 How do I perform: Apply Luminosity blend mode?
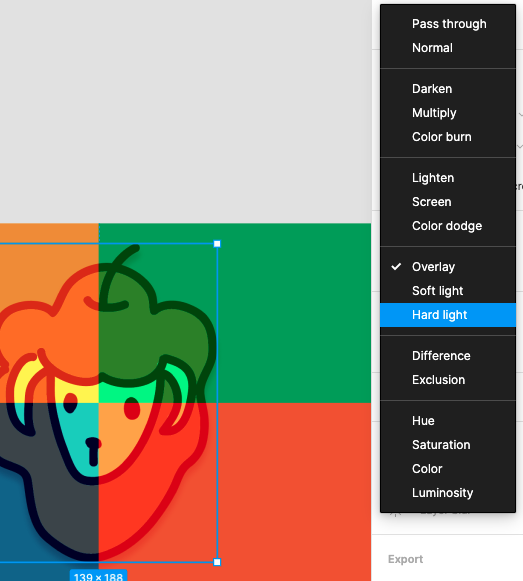pyautogui.click(x=448, y=493)
